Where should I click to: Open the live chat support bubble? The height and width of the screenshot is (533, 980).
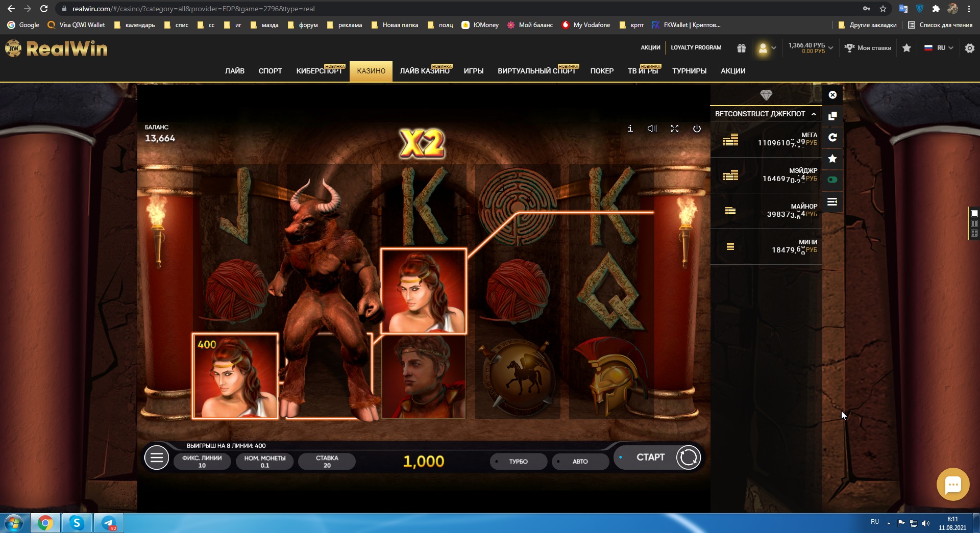[x=952, y=485]
